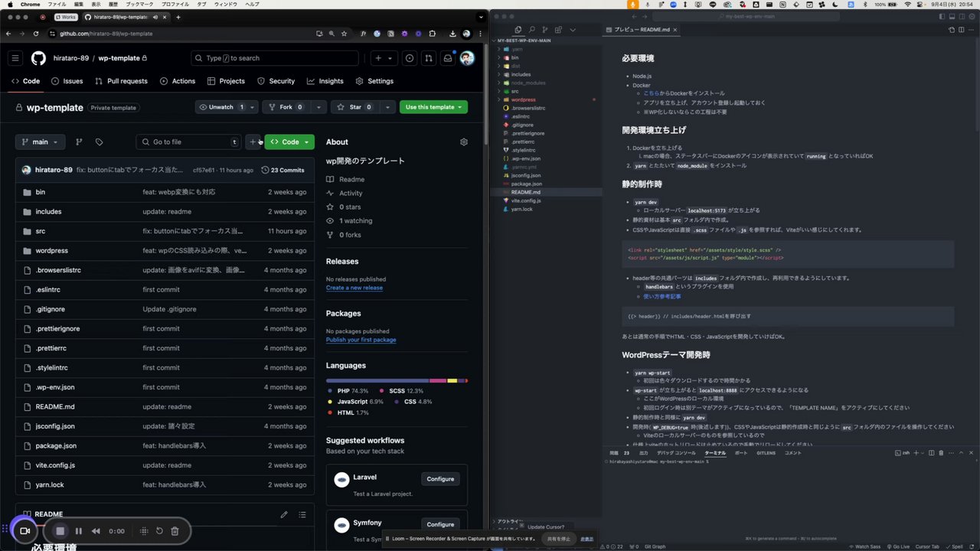Viewport: 980px width, 551px height.
Task: Focus the Go to file field
Action: coord(188,142)
